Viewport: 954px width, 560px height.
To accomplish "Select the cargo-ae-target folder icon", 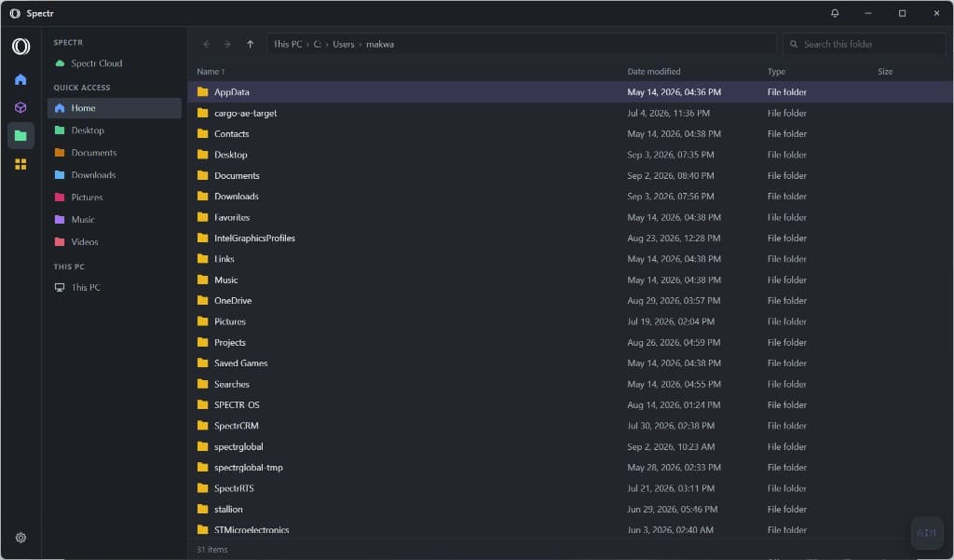I will pyautogui.click(x=202, y=114).
